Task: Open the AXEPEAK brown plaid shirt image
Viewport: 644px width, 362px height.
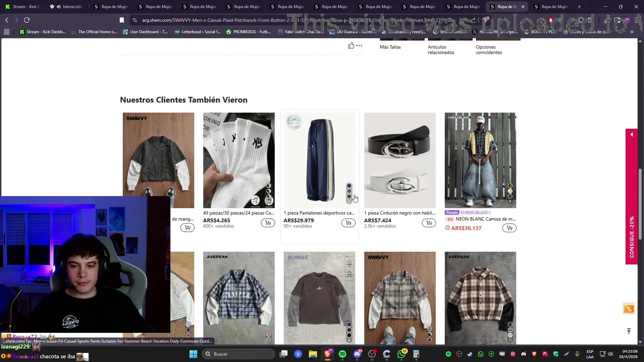Action: [x=480, y=298]
